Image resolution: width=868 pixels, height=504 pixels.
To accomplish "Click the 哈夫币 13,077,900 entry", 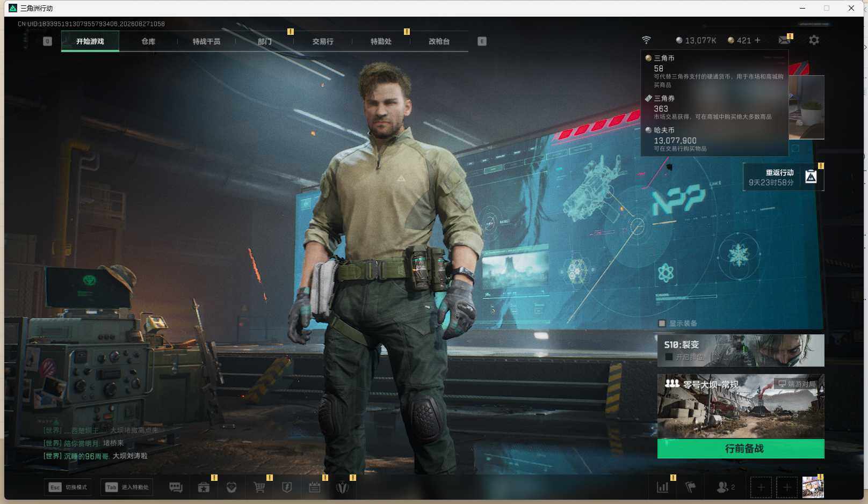I will click(715, 139).
